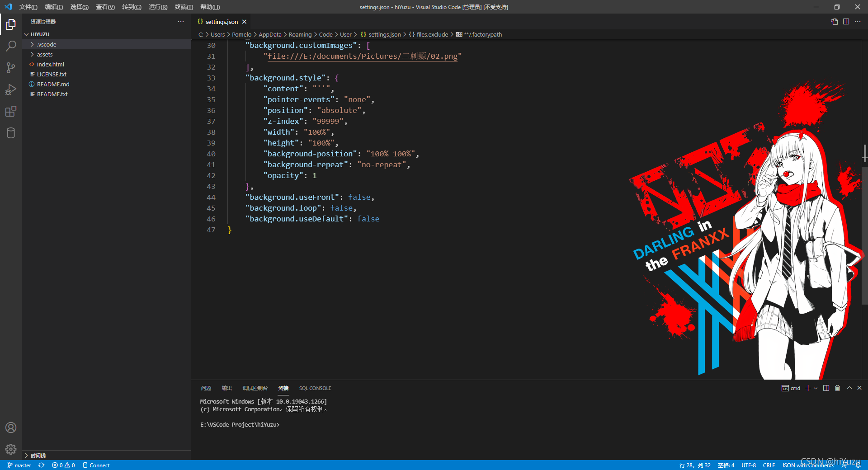This screenshot has height=470, width=868.
Task: Click Connect in the status bar
Action: pos(96,465)
